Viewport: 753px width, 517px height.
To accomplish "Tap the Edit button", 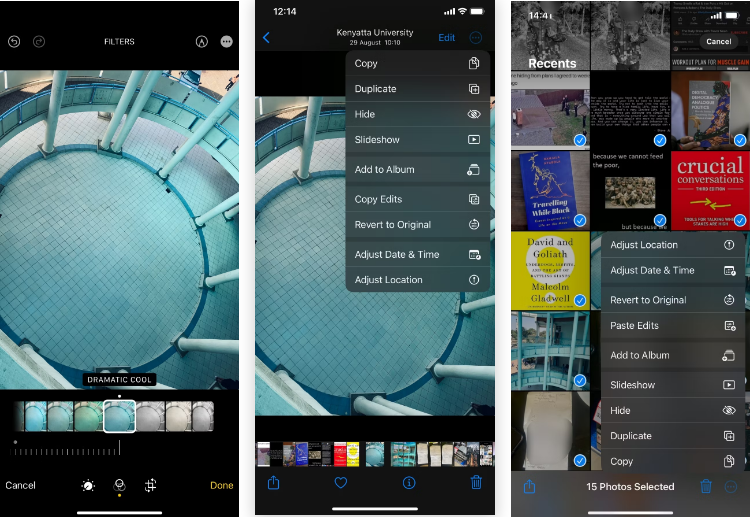I will pos(446,38).
